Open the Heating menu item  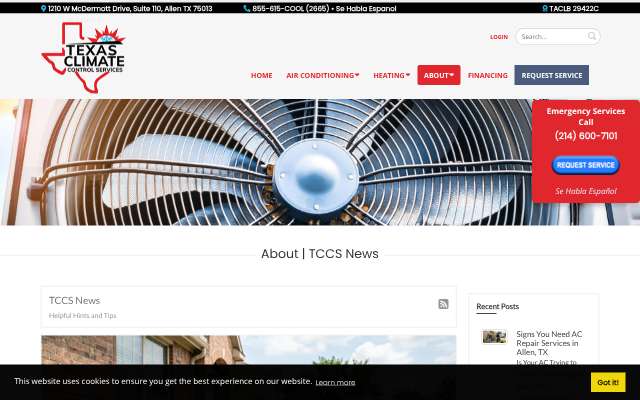(x=389, y=76)
